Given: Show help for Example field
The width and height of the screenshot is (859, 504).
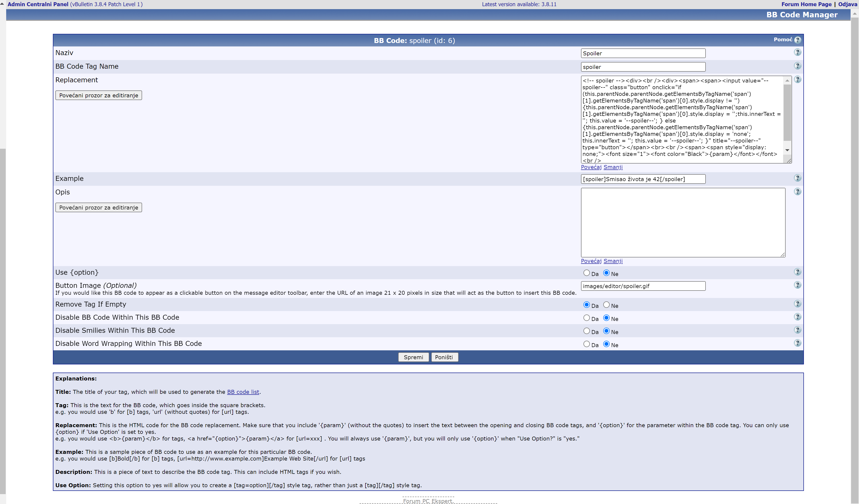Looking at the screenshot, I should coord(797,178).
